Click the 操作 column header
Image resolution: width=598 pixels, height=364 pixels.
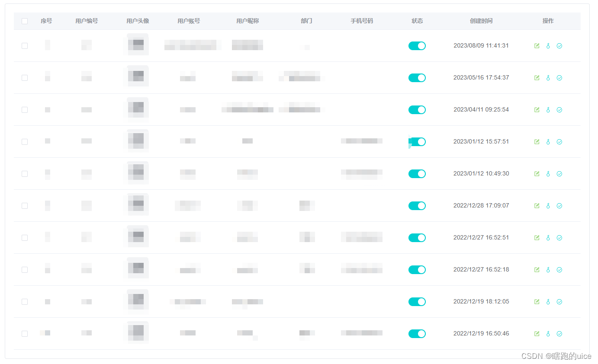coord(548,21)
